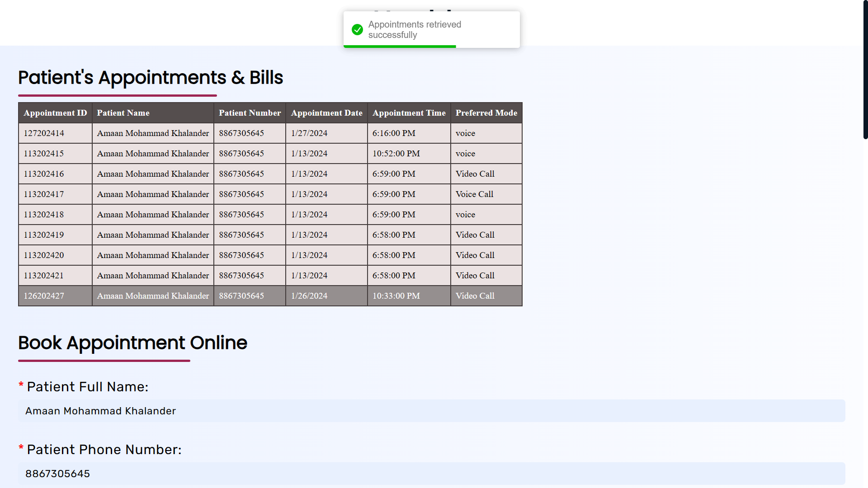Select appointment row 113202415
868x488 pixels.
click(x=44, y=154)
